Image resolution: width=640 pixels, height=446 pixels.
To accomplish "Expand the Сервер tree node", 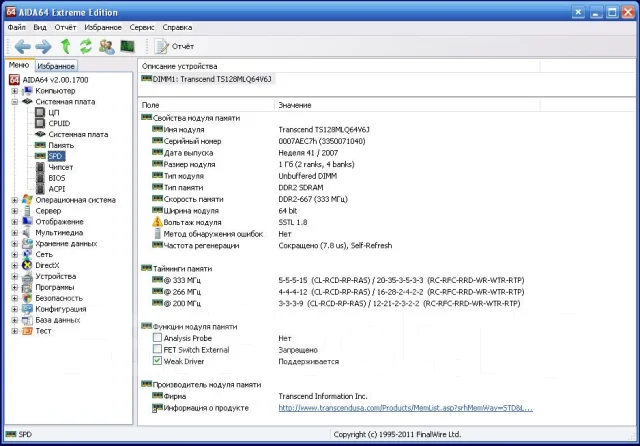I will click(x=14, y=211).
